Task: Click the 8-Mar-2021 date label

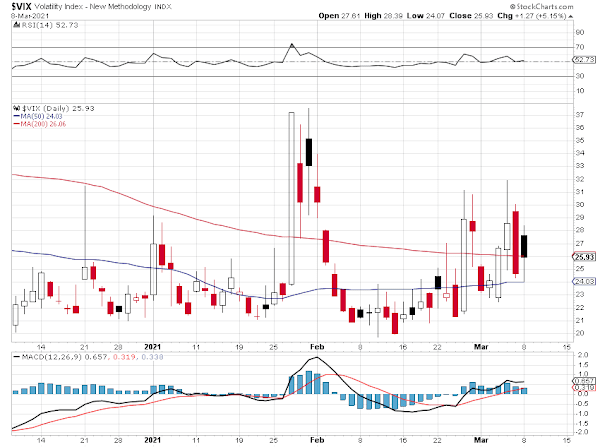Action: (x=29, y=16)
